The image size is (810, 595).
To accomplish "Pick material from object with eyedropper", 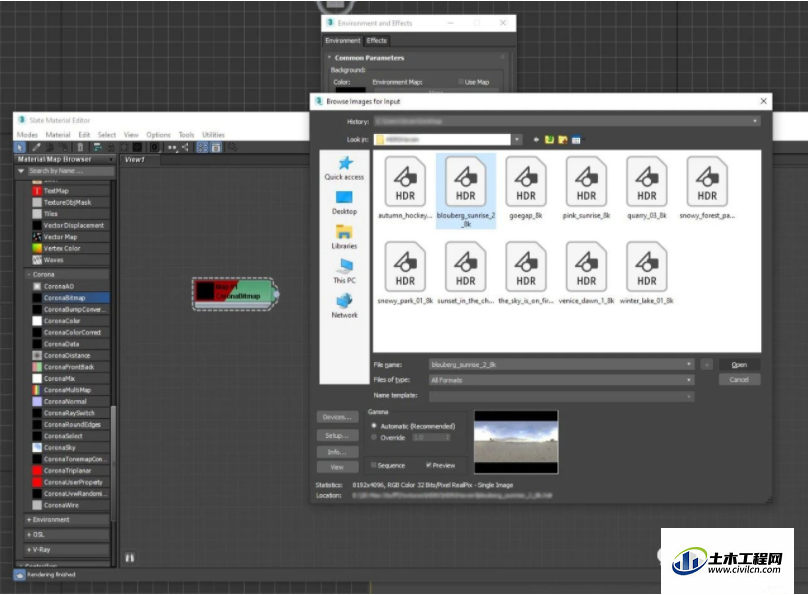I will pyautogui.click(x=36, y=148).
